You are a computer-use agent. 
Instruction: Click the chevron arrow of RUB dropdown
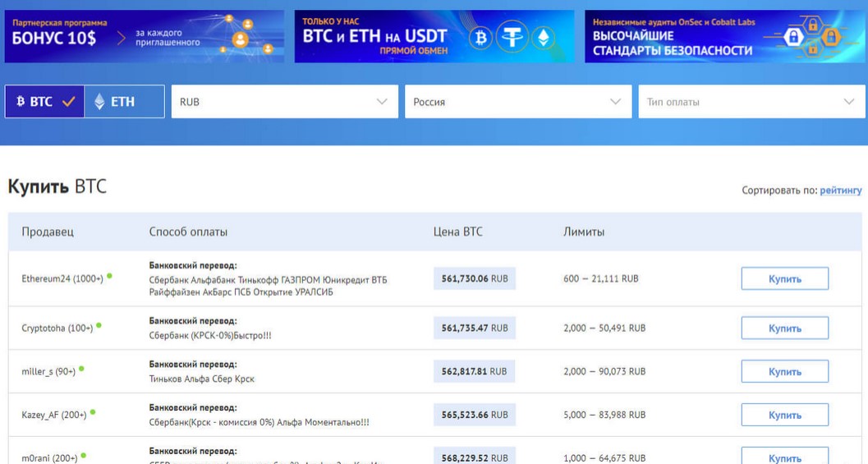382,101
